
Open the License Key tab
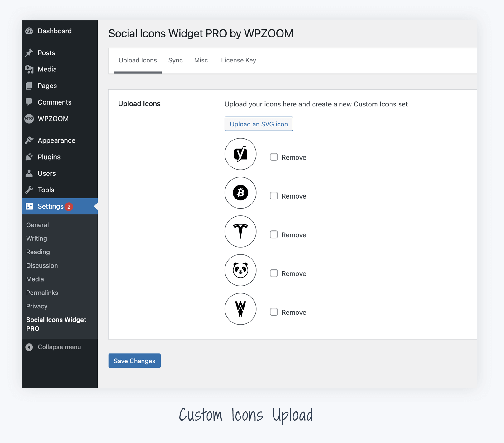239,60
